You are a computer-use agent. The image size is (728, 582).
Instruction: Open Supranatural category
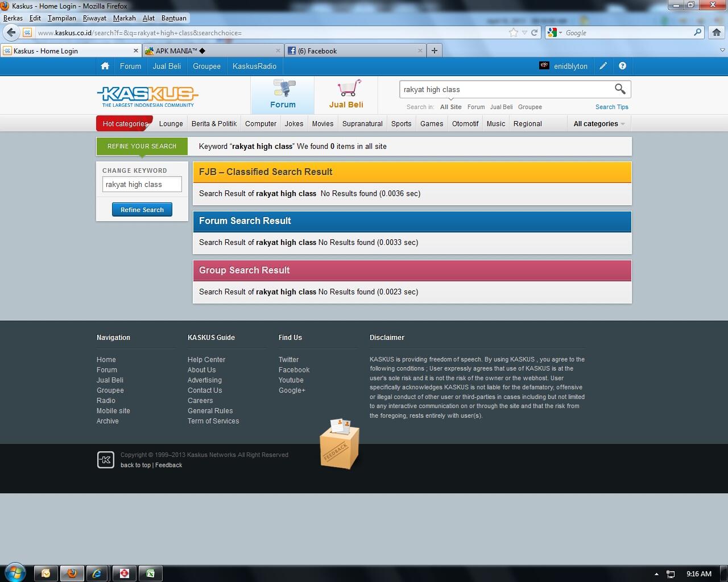362,123
